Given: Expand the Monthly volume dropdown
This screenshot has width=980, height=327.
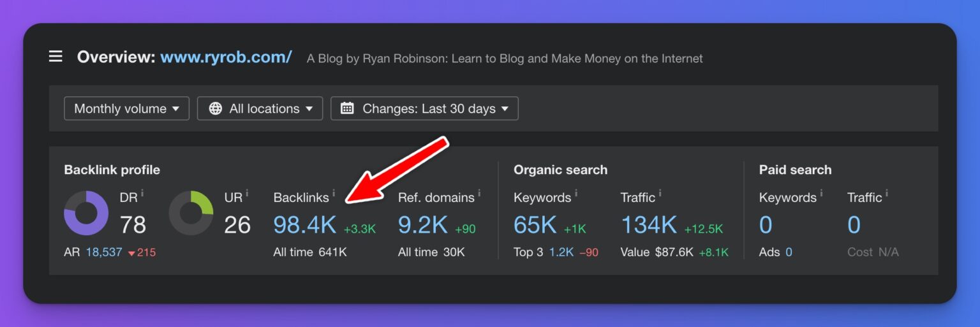Looking at the screenshot, I should coord(127,108).
